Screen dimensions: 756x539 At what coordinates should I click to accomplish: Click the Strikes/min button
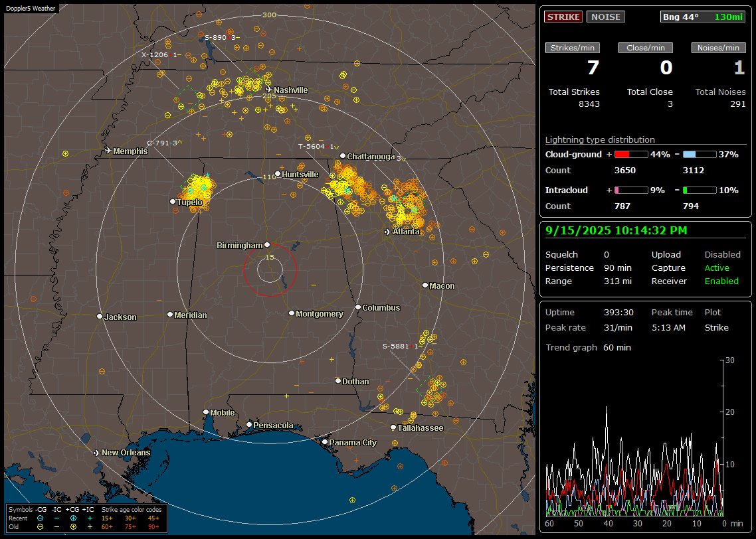[x=572, y=48]
